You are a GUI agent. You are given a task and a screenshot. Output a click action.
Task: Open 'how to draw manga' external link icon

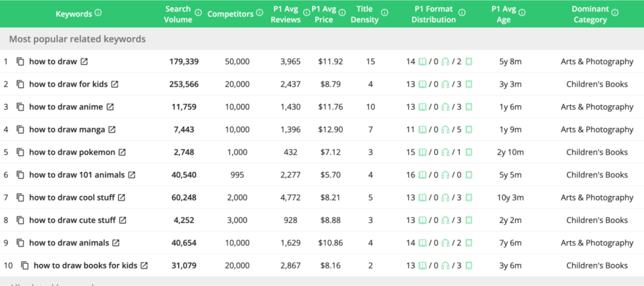pyautogui.click(x=112, y=130)
